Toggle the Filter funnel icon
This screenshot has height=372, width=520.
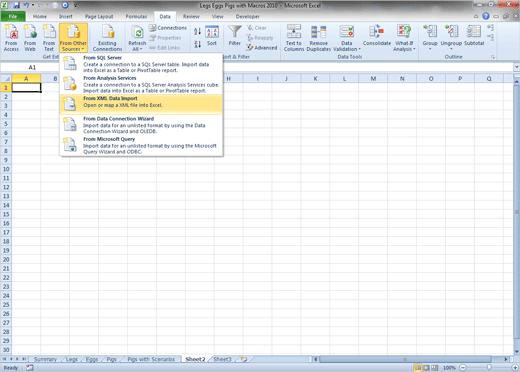pos(235,36)
